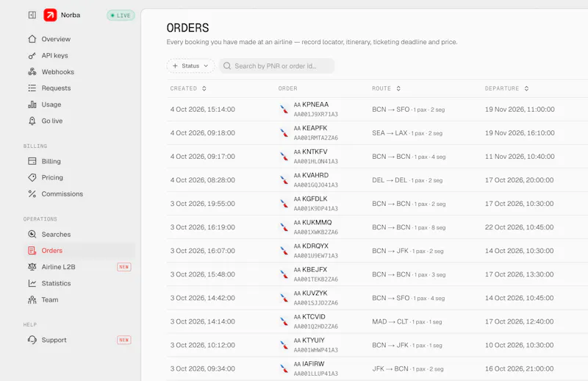Viewport: 588px width, 381px height.
Task: Click the Orders receipt icon
Action: click(32, 250)
